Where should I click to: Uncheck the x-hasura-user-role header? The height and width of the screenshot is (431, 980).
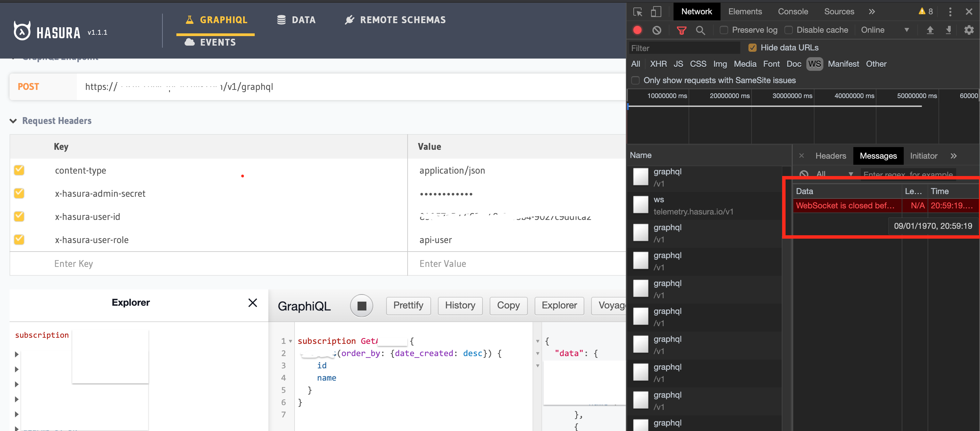pos(19,240)
